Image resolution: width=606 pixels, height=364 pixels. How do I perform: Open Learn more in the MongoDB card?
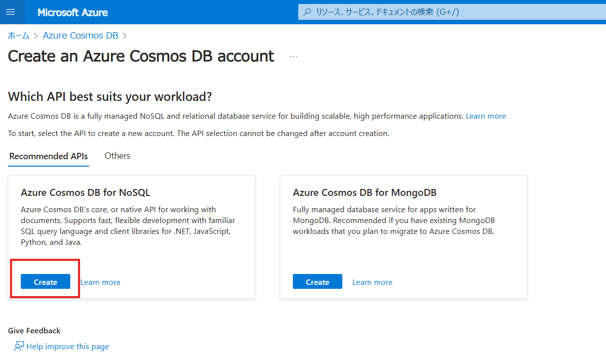pos(372,282)
